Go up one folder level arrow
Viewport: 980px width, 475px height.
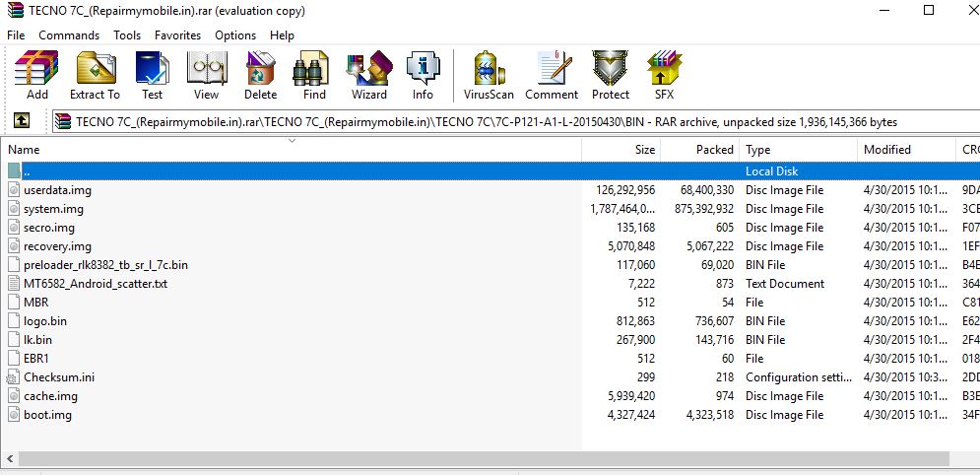pos(21,121)
